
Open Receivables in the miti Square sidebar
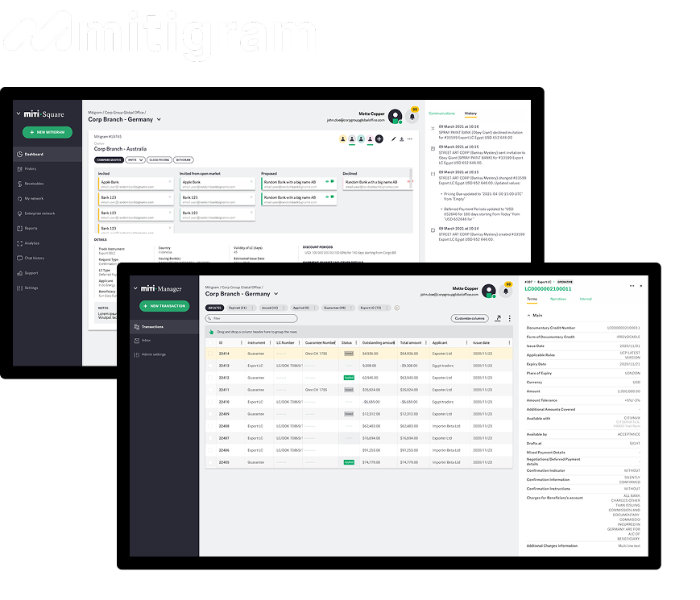tap(47, 184)
